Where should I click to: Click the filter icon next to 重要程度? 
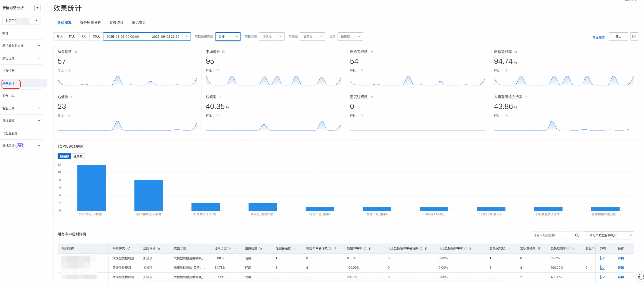(261, 248)
